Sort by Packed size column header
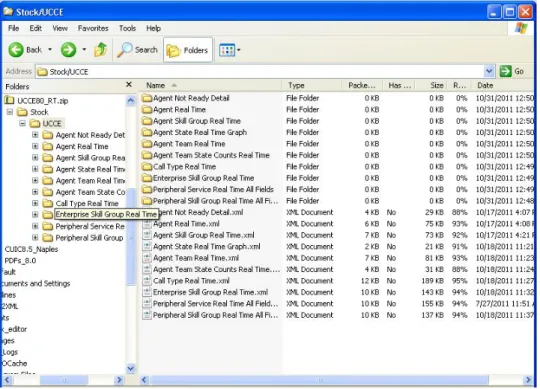540x389 pixels. click(x=362, y=85)
